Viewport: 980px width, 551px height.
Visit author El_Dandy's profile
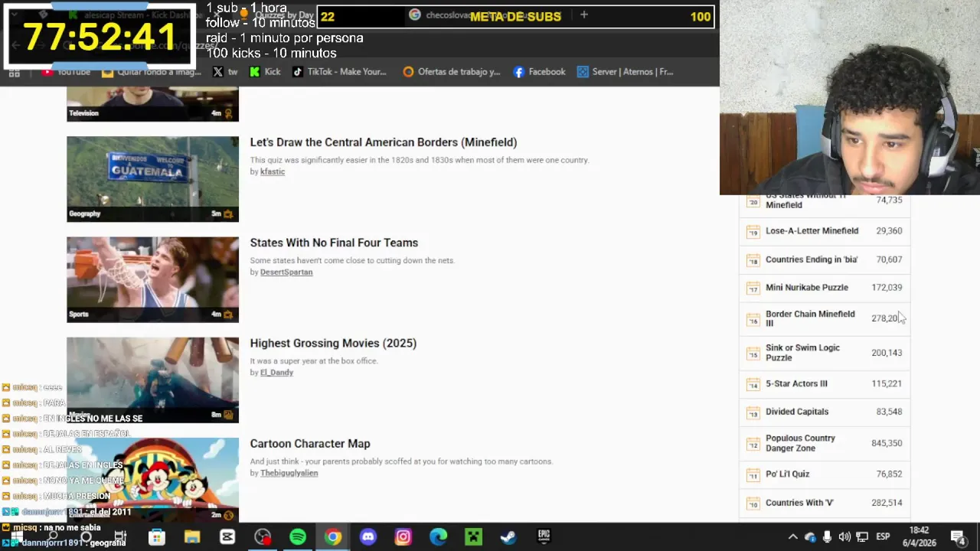[276, 373]
